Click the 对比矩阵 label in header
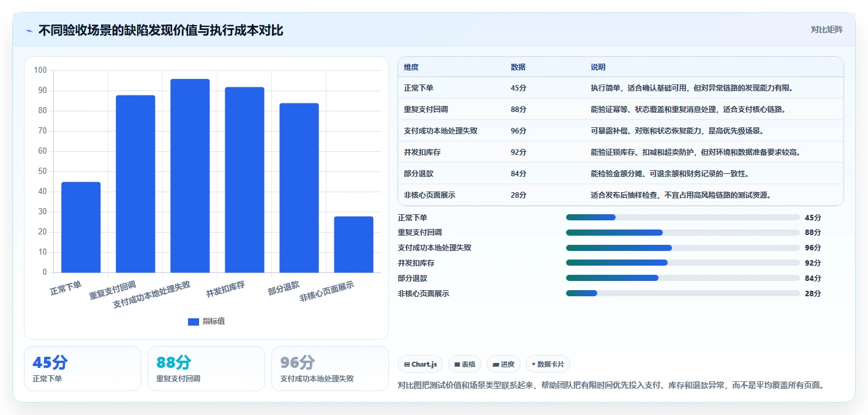Viewport: 868px width, 415px height. (x=826, y=29)
